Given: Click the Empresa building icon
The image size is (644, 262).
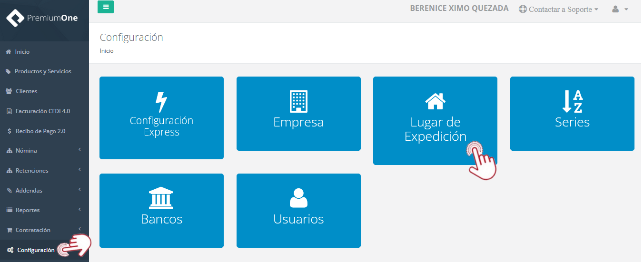Looking at the screenshot, I should 298,101.
